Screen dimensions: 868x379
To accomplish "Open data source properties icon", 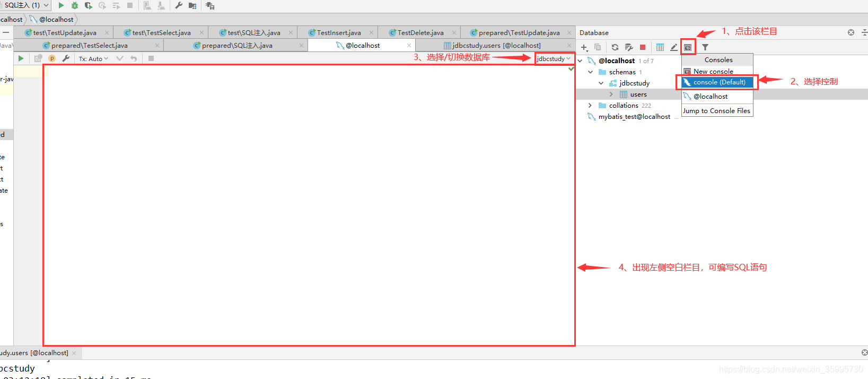I will (x=629, y=47).
